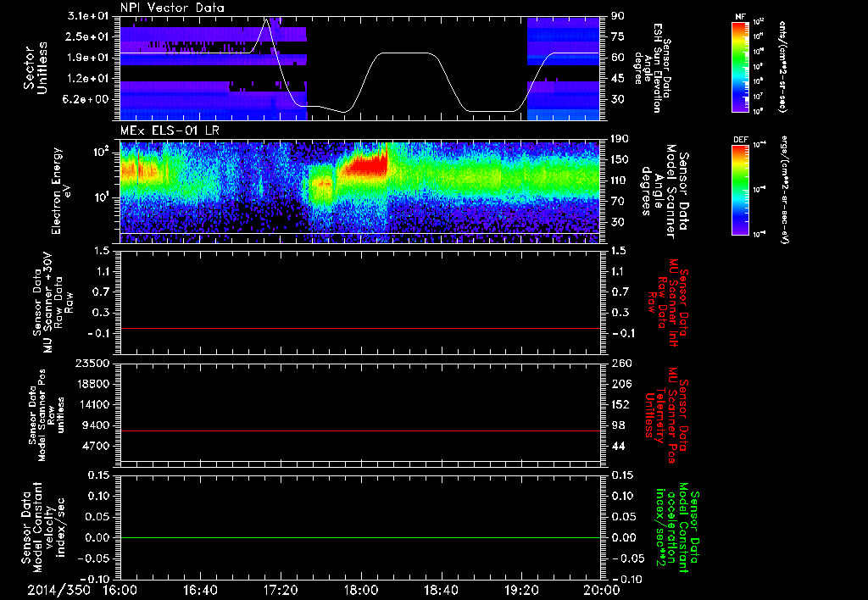Click the green line in velocity panel
868x600 pixels.
tap(359, 537)
